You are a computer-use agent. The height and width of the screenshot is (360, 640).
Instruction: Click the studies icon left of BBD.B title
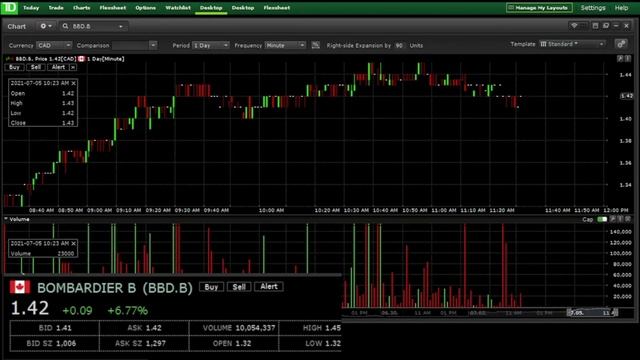[x=8, y=59]
